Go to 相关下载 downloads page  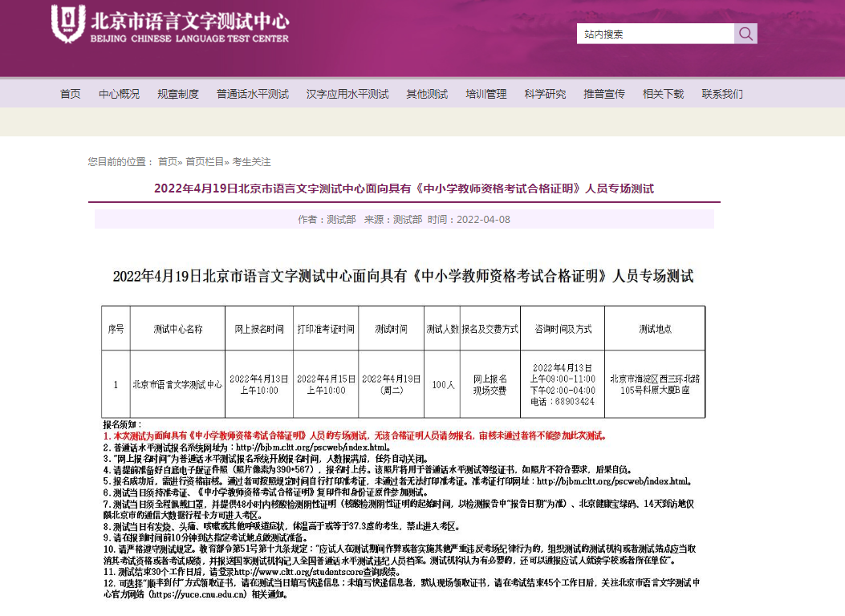[663, 94]
